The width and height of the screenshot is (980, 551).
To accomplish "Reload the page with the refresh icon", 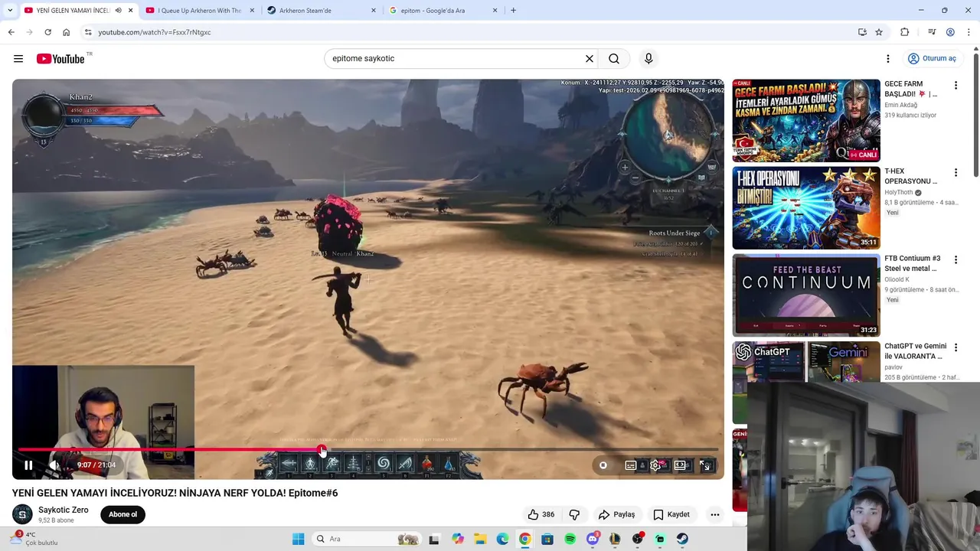I will (x=47, y=32).
